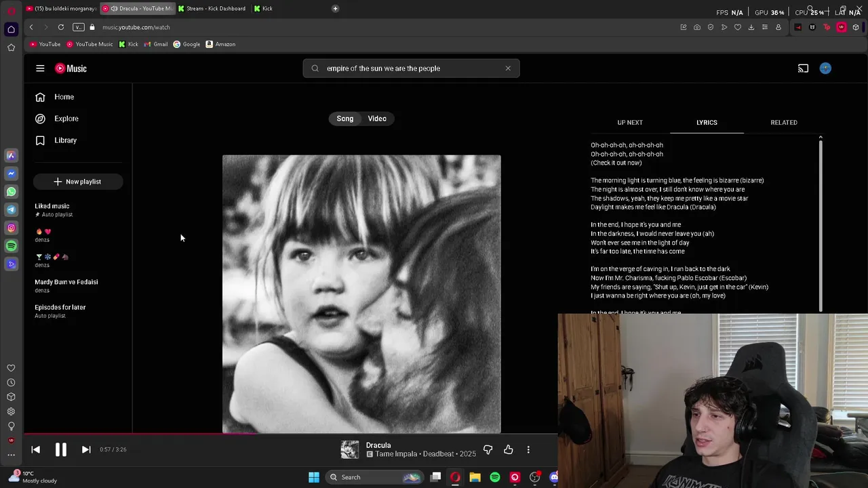Image resolution: width=868 pixels, height=488 pixels.
Task: Open the Google bookmark
Action: tap(186, 44)
